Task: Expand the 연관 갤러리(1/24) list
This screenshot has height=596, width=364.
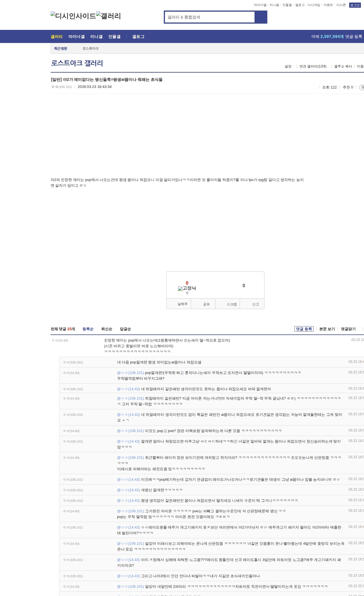Action: 313,66
